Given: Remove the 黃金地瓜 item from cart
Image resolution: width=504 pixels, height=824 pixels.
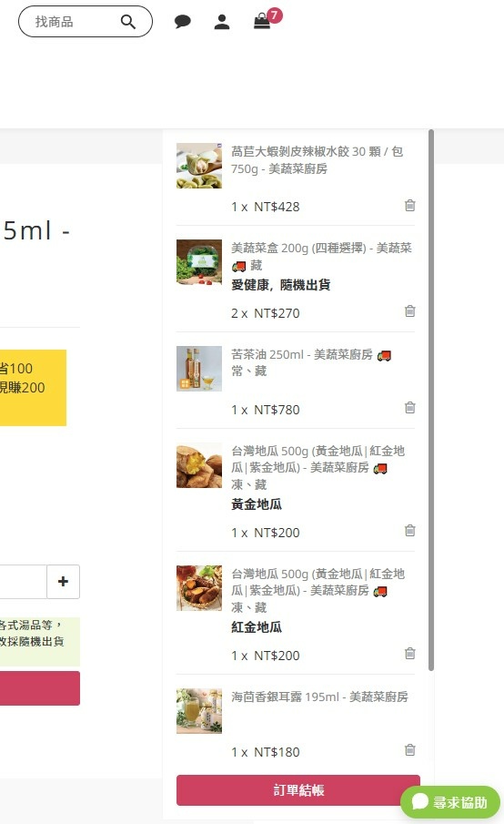Looking at the screenshot, I should (x=410, y=530).
